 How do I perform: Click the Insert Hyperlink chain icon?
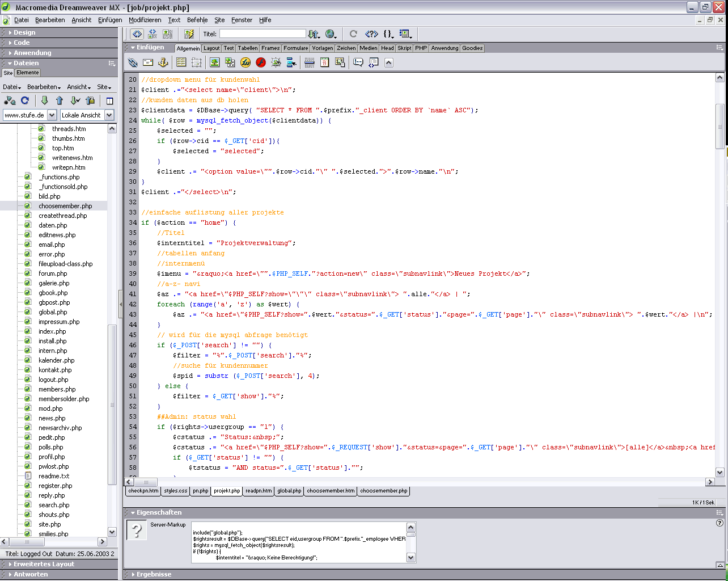[x=133, y=62]
